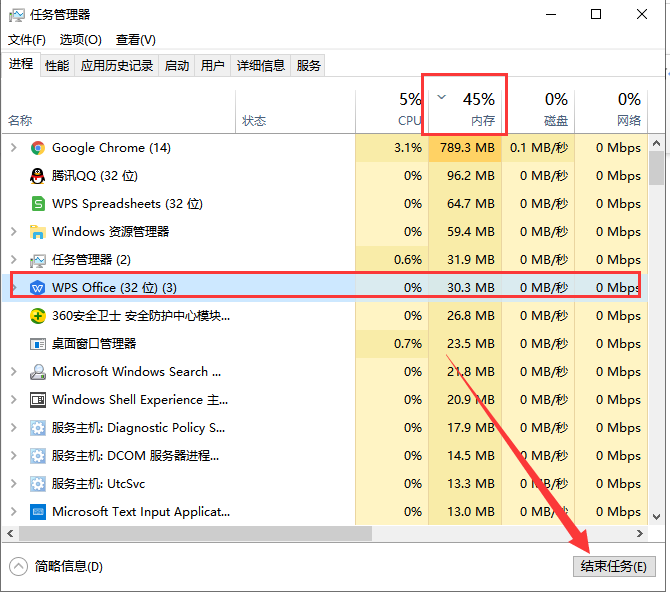Switch to the 启动 tab
The width and height of the screenshot is (670, 593).
[x=177, y=66]
